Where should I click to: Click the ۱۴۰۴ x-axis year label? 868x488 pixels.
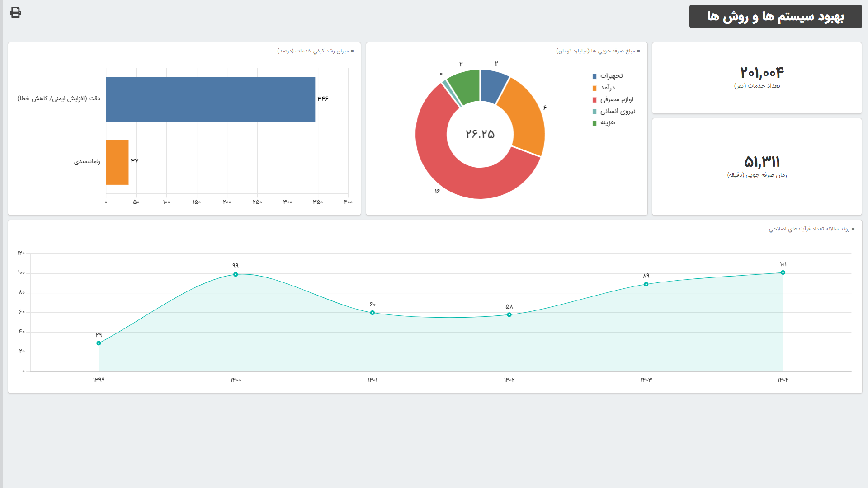click(783, 380)
